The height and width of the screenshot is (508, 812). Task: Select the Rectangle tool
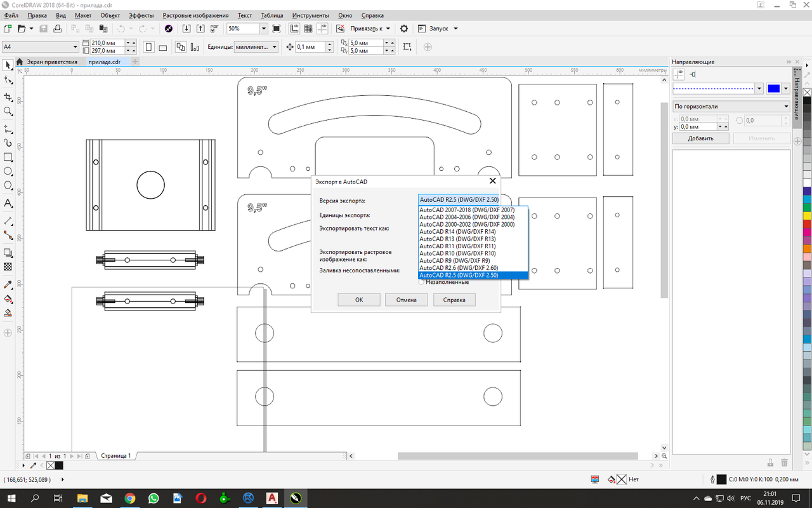(x=8, y=157)
